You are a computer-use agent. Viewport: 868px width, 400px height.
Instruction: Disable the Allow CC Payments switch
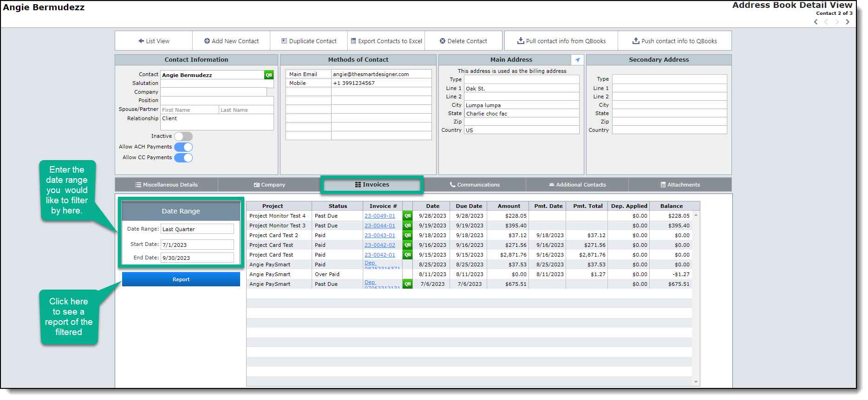pyautogui.click(x=183, y=158)
